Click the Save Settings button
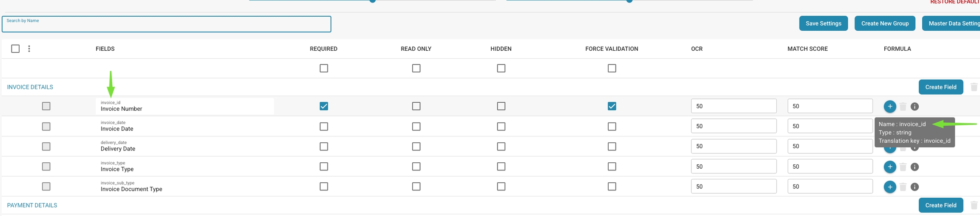The image size is (980, 216). (x=823, y=23)
